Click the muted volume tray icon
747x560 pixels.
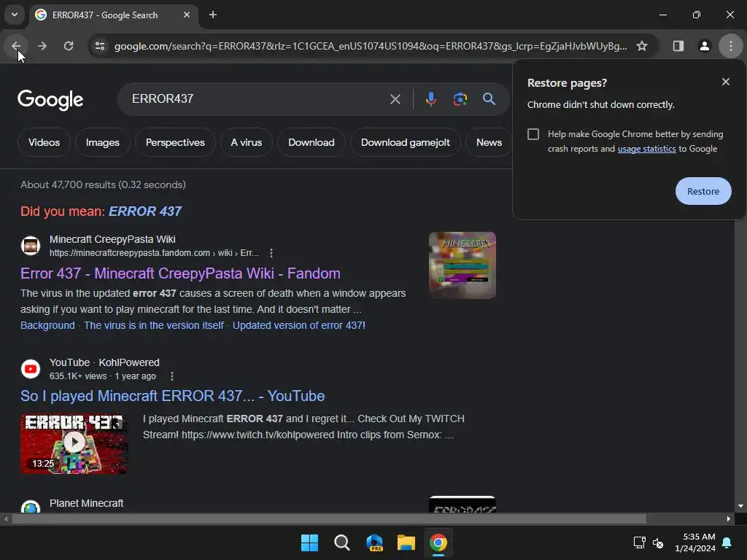click(658, 542)
